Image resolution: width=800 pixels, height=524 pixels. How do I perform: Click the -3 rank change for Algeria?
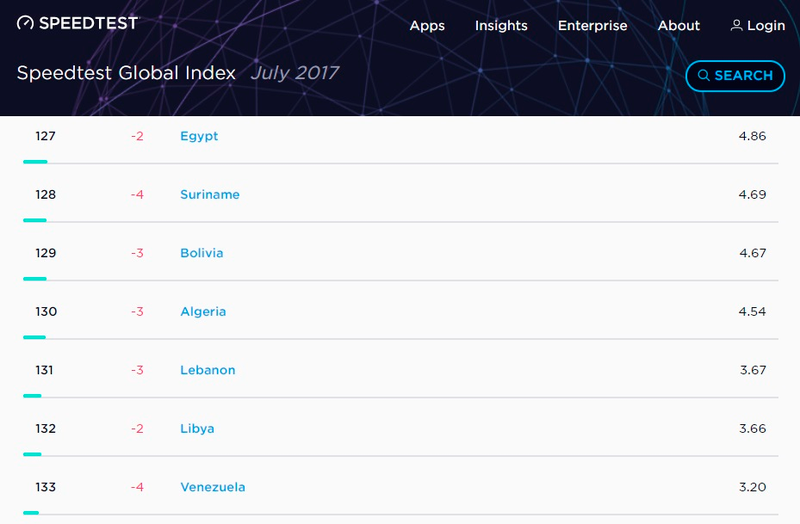(x=137, y=312)
